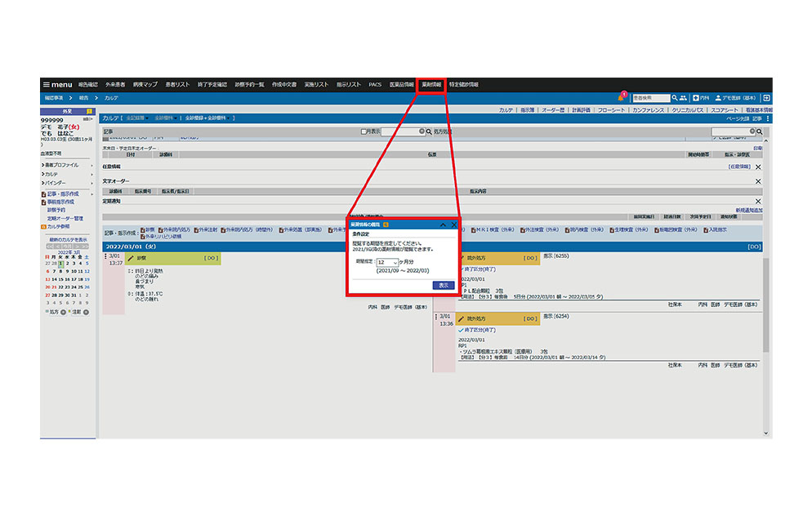Collapse the dialog using the up chevron
Screen dimensions: 812x516
coord(443,224)
